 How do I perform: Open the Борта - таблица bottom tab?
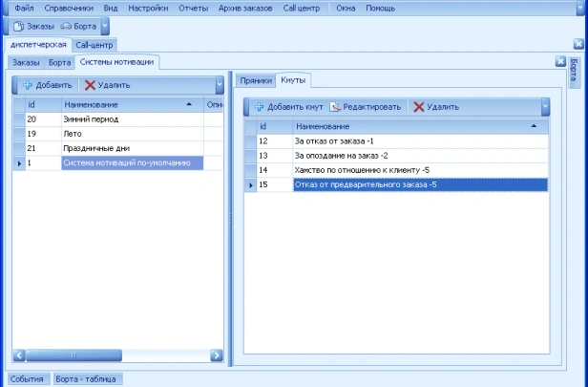pyautogui.click(x=87, y=379)
